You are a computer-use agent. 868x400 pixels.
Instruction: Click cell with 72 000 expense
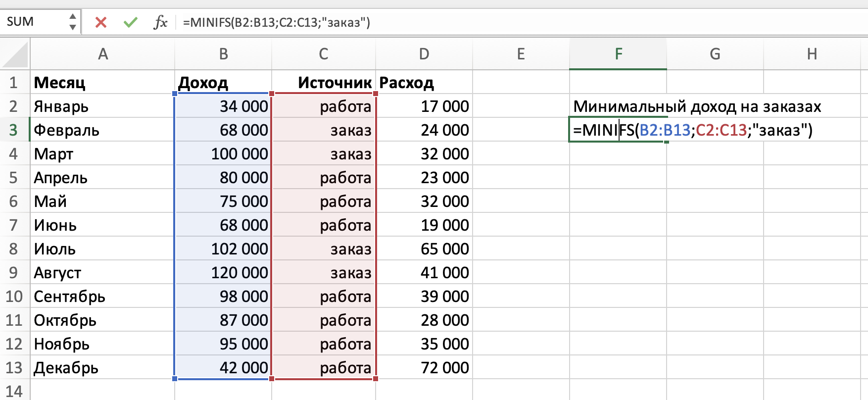pos(424,368)
